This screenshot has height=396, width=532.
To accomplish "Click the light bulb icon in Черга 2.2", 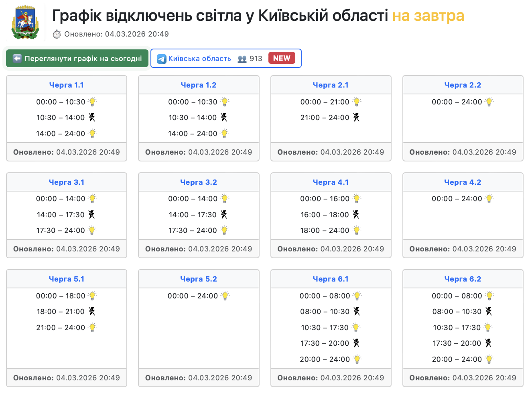I will (489, 102).
